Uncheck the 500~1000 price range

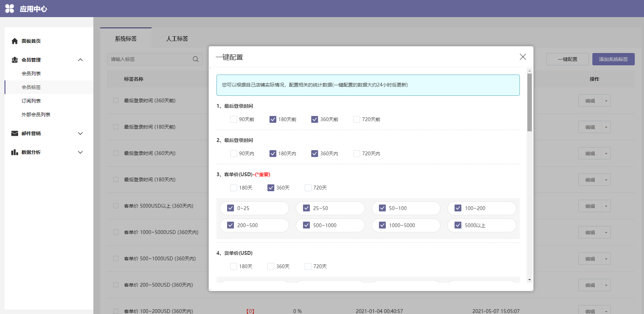pos(306,225)
